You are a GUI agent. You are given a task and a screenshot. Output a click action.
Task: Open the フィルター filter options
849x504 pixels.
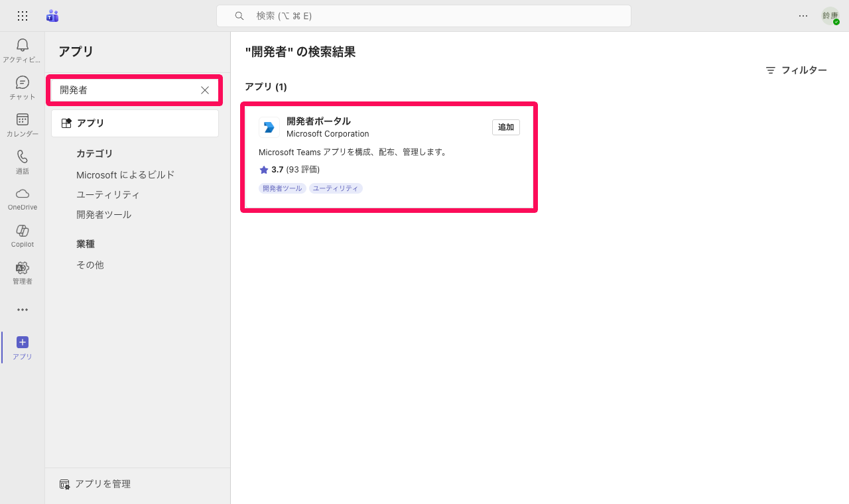click(796, 70)
